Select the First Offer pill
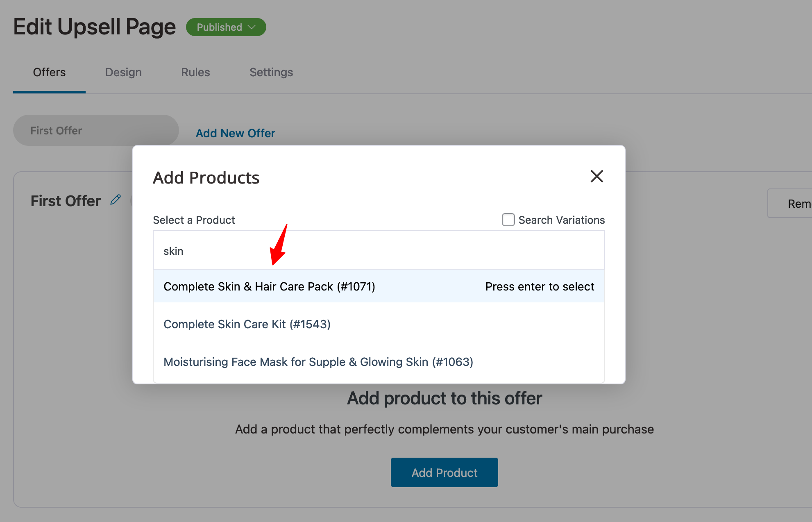 [x=95, y=130]
